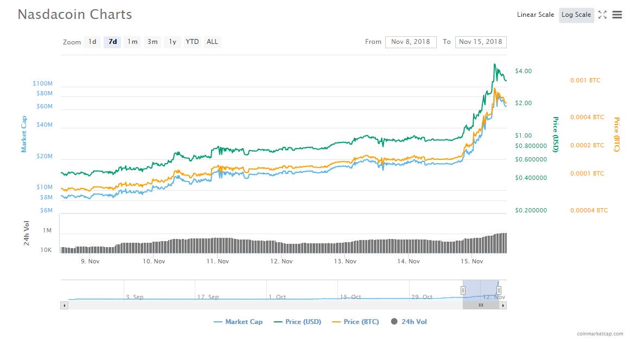The height and width of the screenshot is (343, 644).
Task: Click the navigator scroll right arrow
Action: (503, 305)
